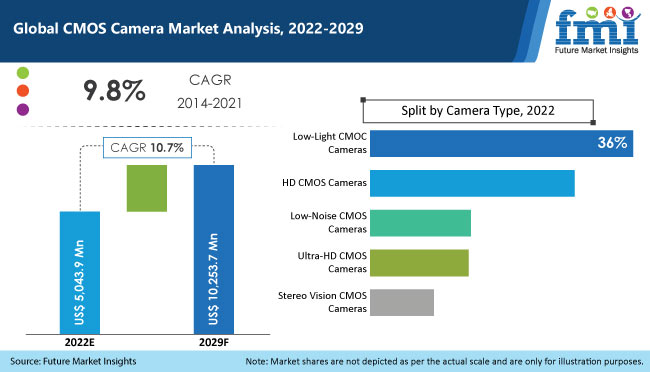Click the Source: Future Market Insights text
This screenshot has width=650, height=372.
pos(73,361)
